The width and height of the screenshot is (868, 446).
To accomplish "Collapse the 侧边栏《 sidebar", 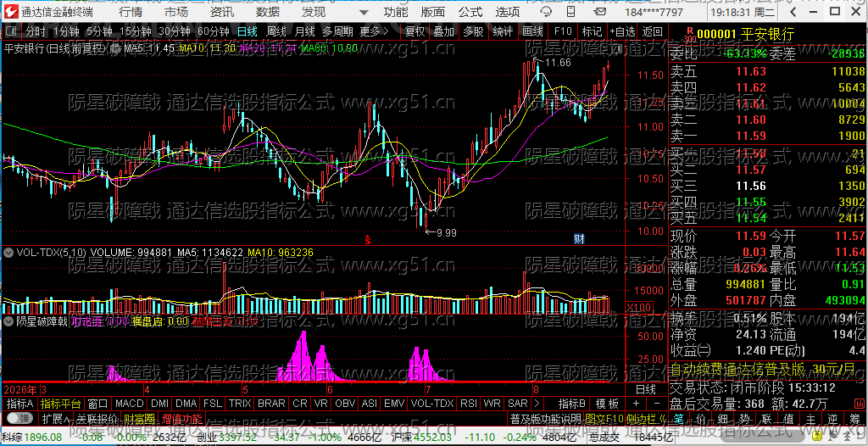I will 645,418.
